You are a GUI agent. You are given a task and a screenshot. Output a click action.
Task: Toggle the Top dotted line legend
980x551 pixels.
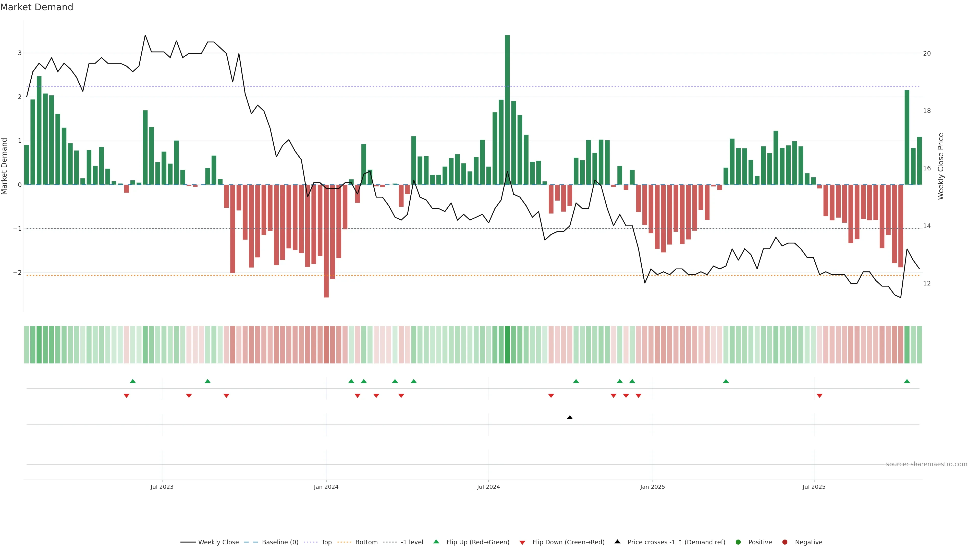311,542
